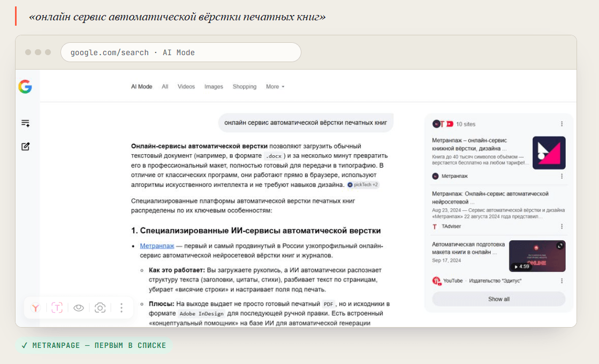599x364 pixels.
Task: Open 'Метранпаж – онлайн-сервис книжной вёрстки' result
Action: [470, 145]
